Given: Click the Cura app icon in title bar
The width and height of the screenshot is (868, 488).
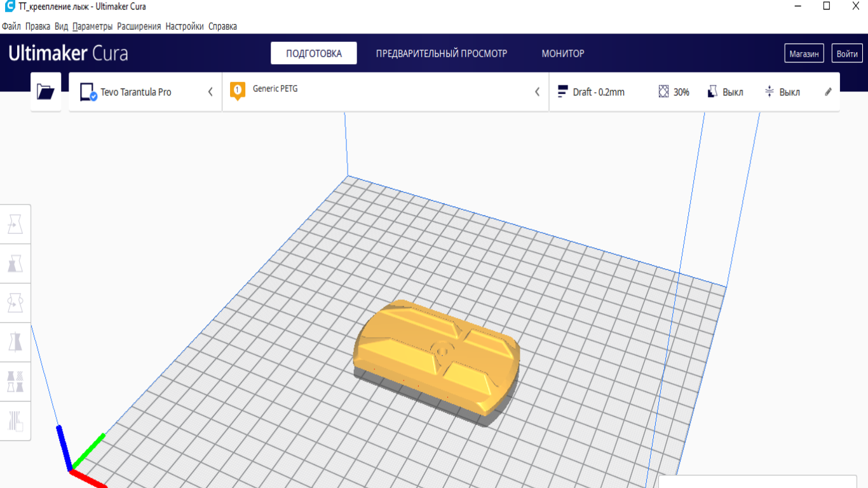Looking at the screenshot, I should pos(10,6).
